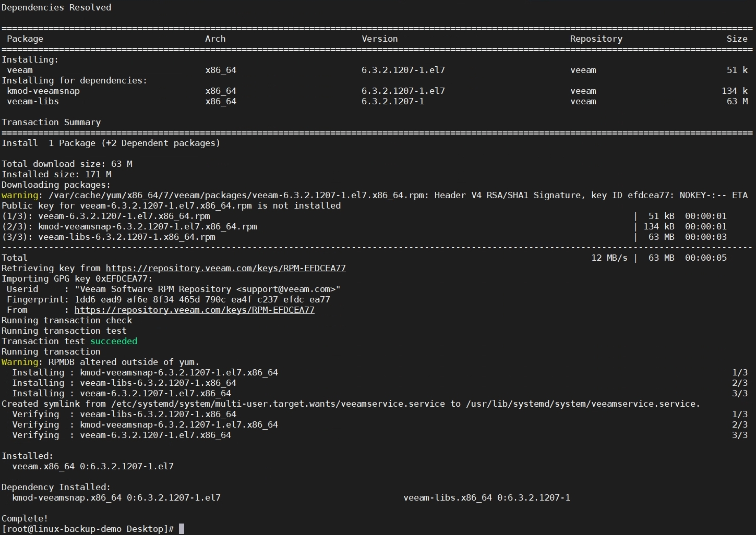Image resolution: width=756 pixels, height=535 pixels.
Task: Click the 'Package' column header
Action: [x=25, y=39]
